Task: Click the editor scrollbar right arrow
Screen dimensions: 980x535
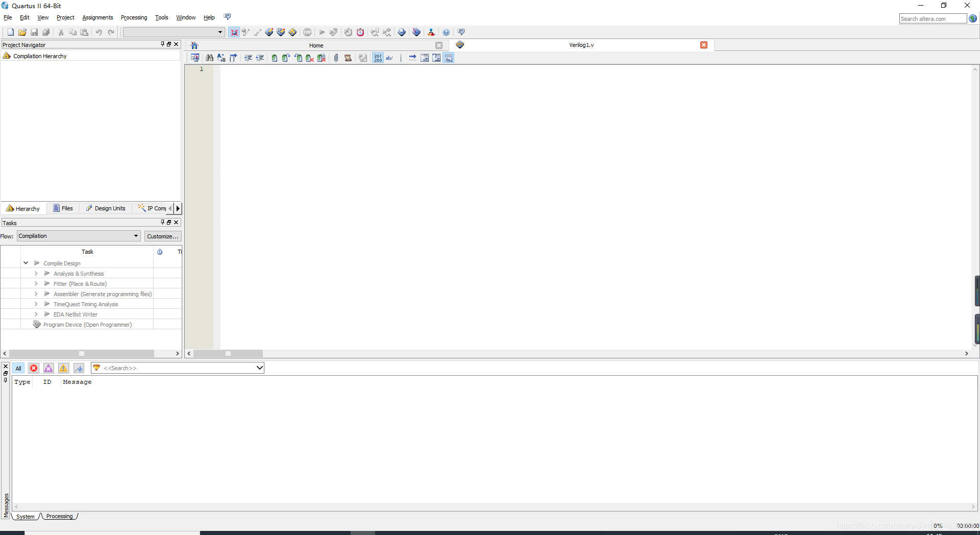Action: pos(966,353)
